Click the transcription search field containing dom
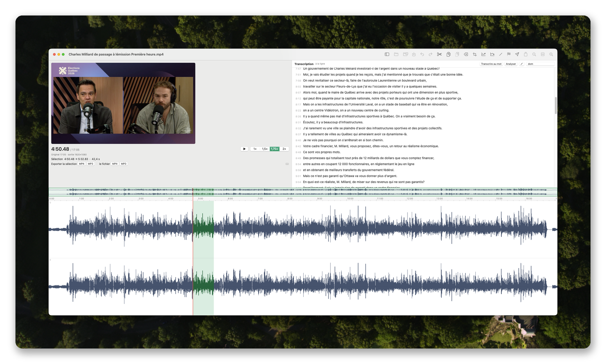 coord(541,64)
